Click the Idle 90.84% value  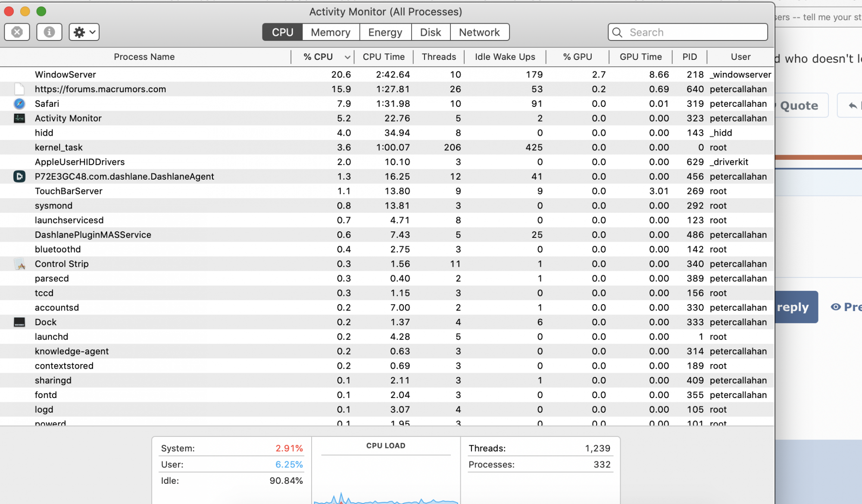[x=286, y=481]
